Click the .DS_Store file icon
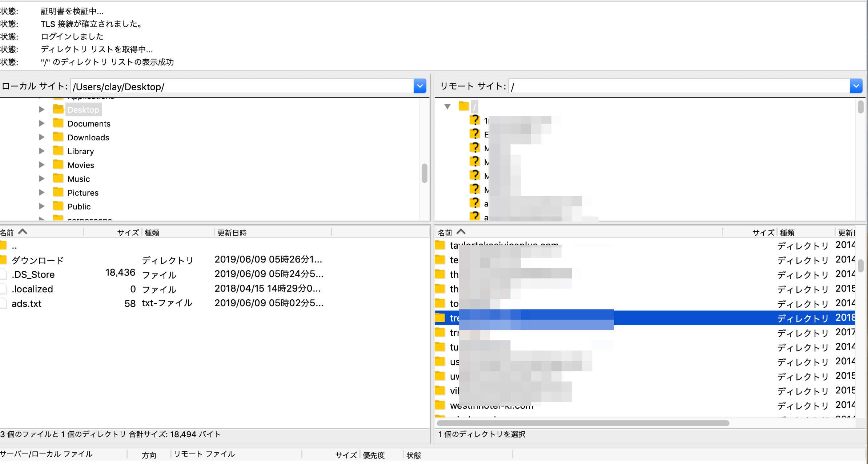This screenshot has width=868, height=464. tap(4, 275)
